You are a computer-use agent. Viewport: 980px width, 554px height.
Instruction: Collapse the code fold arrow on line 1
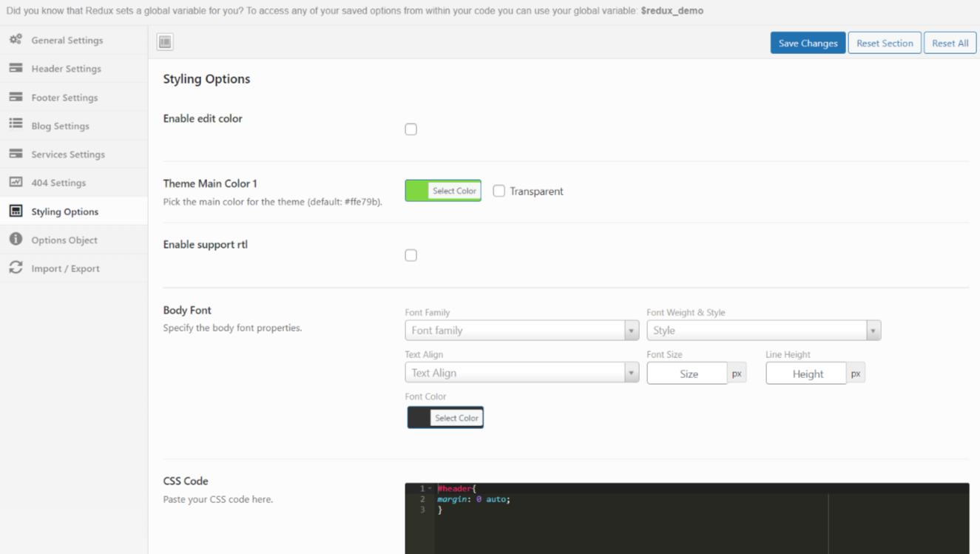point(430,488)
